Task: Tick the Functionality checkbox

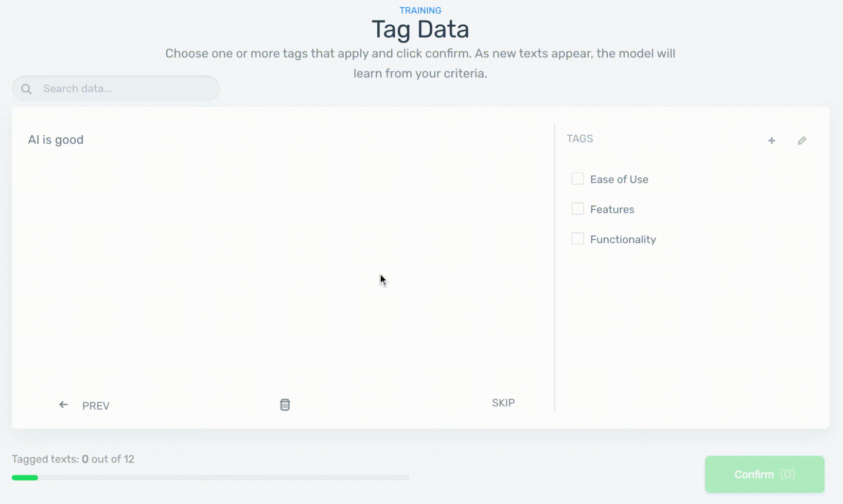Action: pyautogui.click(x=577, y=239)
